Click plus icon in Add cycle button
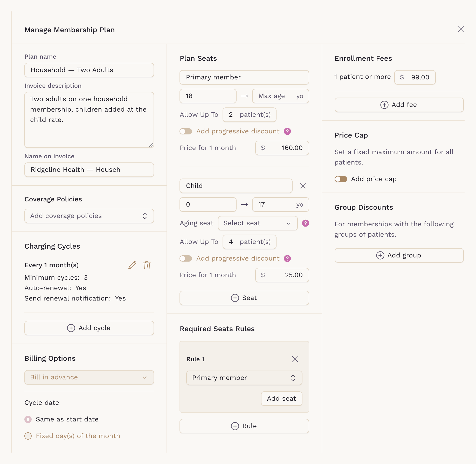 (71, 328)
